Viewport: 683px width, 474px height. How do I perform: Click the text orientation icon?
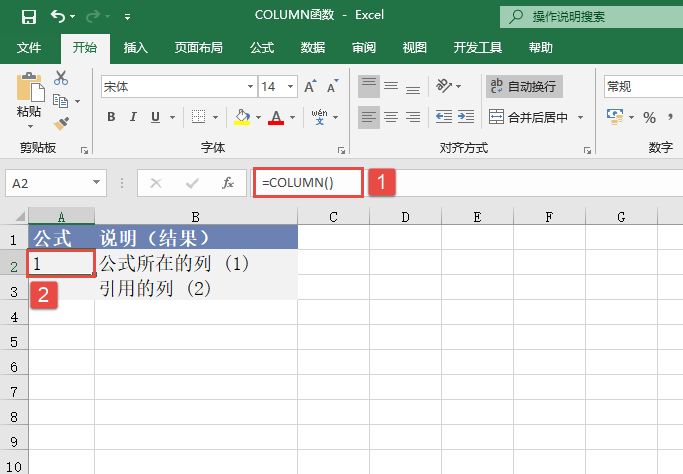tap(447, 87)
